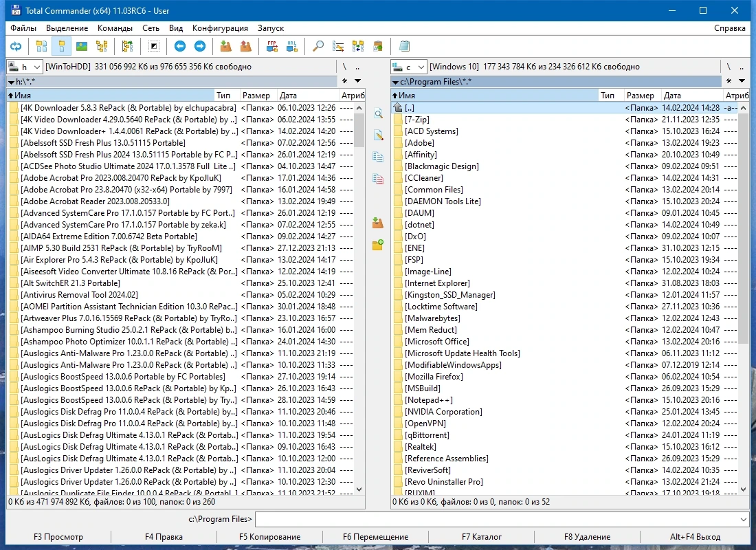Image resolution: width=756 pixels, height=550 pixels.
Task: Click the copy names to clipboard icon
Action: coord(378,46)
